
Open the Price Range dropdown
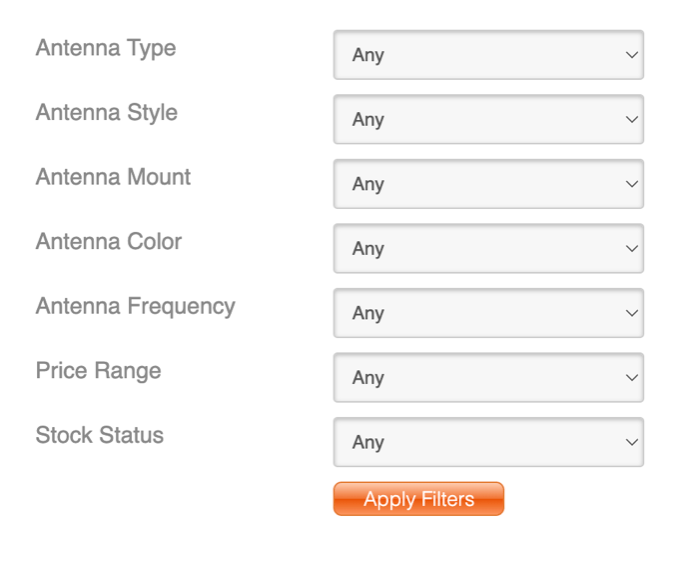pos(488,377)
